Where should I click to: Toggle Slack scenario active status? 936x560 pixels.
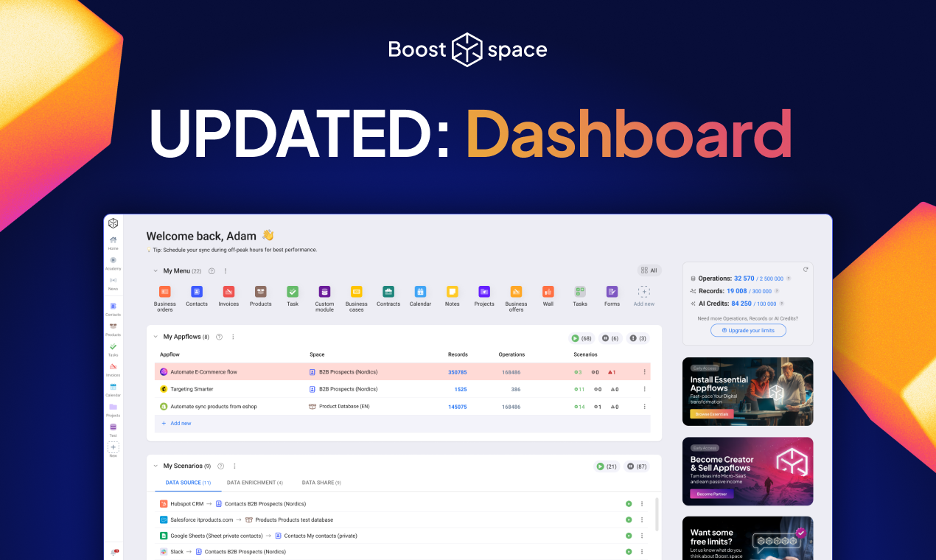629,551
